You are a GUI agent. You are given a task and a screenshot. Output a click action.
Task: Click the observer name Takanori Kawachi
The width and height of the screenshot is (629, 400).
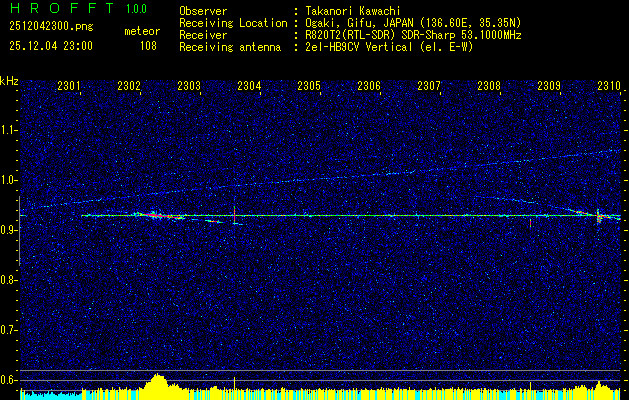pyautogui.click(x=353, y=11)
